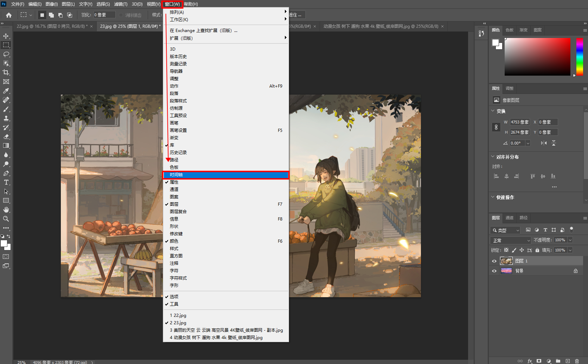Toggle layer filtering switch on or off

(571, 230)
